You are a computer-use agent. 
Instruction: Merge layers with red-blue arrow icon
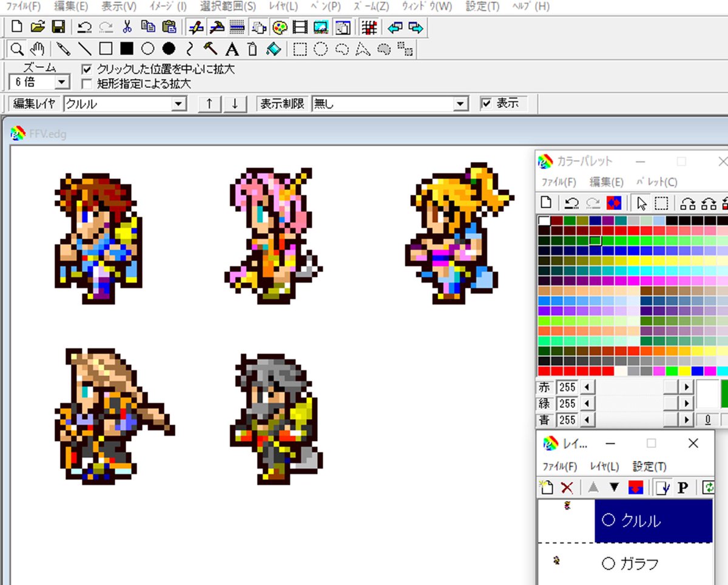click(x=636, y=487)
